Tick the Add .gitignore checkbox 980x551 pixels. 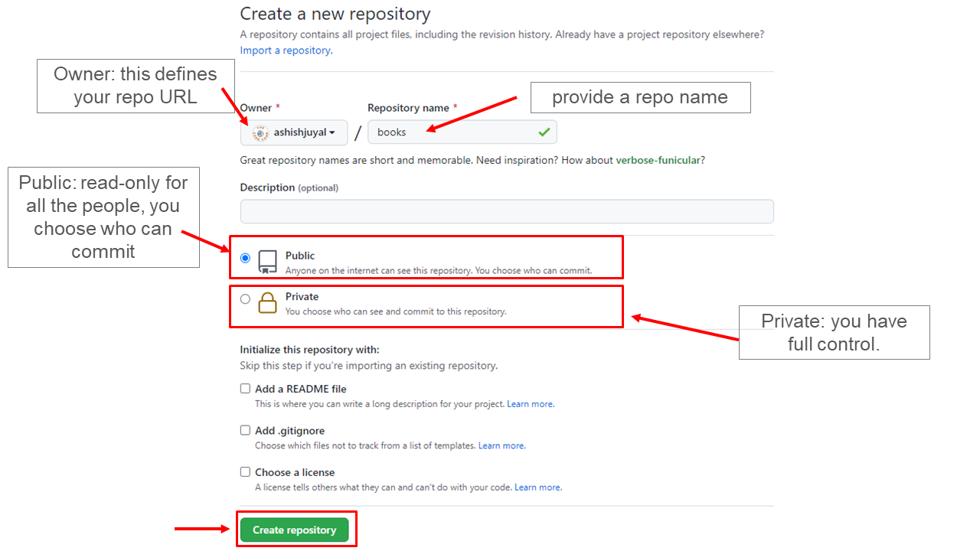pos(245,430)
